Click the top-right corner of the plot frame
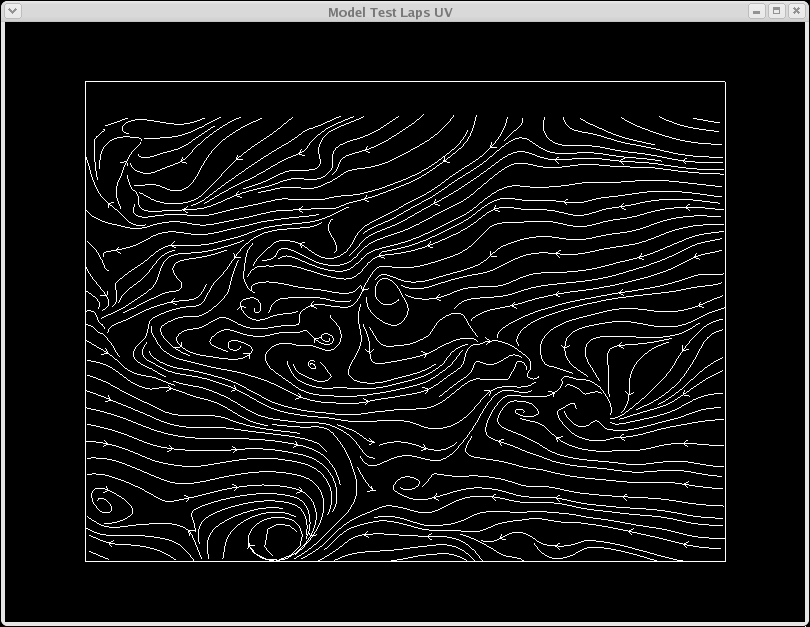Viewport: 810px width, 627px height. tap(724, 82)
